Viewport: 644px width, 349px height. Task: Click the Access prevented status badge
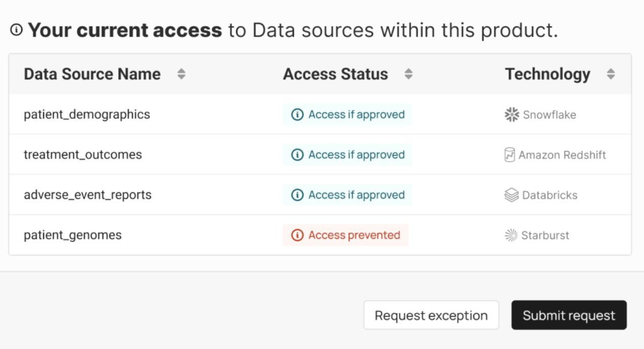coord(346,235)
